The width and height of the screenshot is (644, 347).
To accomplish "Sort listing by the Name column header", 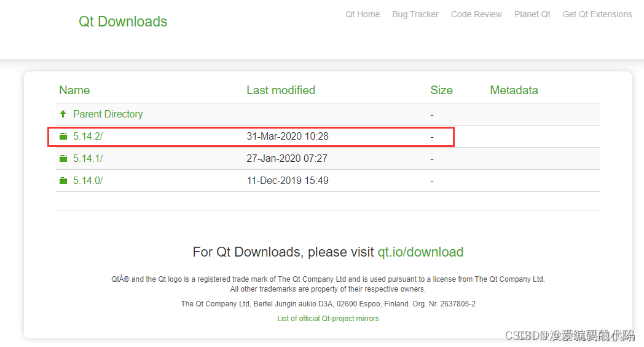I will coord(74,90).
